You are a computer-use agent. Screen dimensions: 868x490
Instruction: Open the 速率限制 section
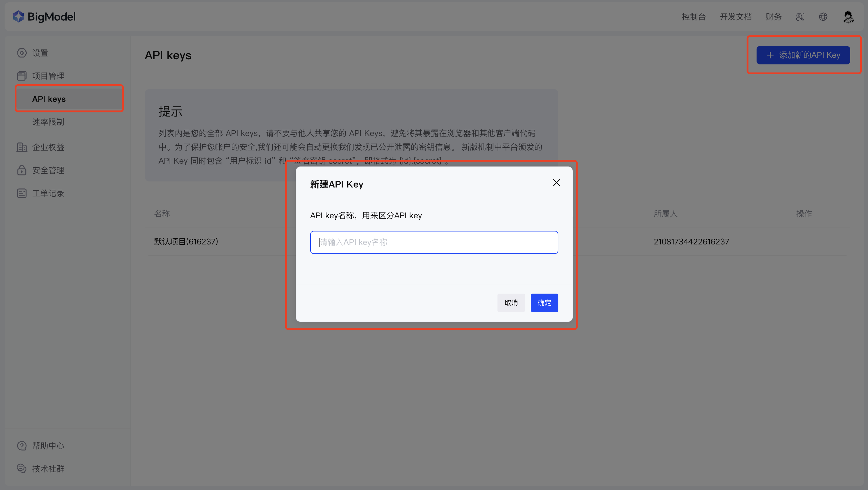click(x=48, y=122)
